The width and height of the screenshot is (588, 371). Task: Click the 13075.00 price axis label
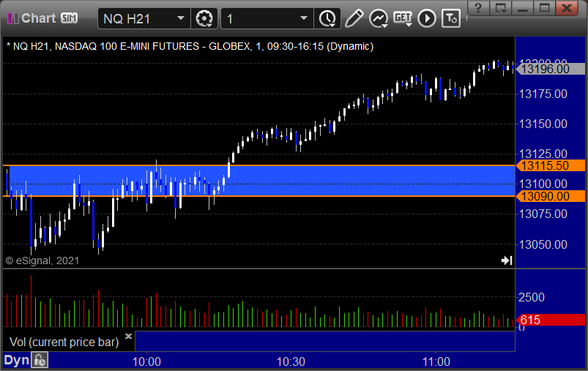543,214
